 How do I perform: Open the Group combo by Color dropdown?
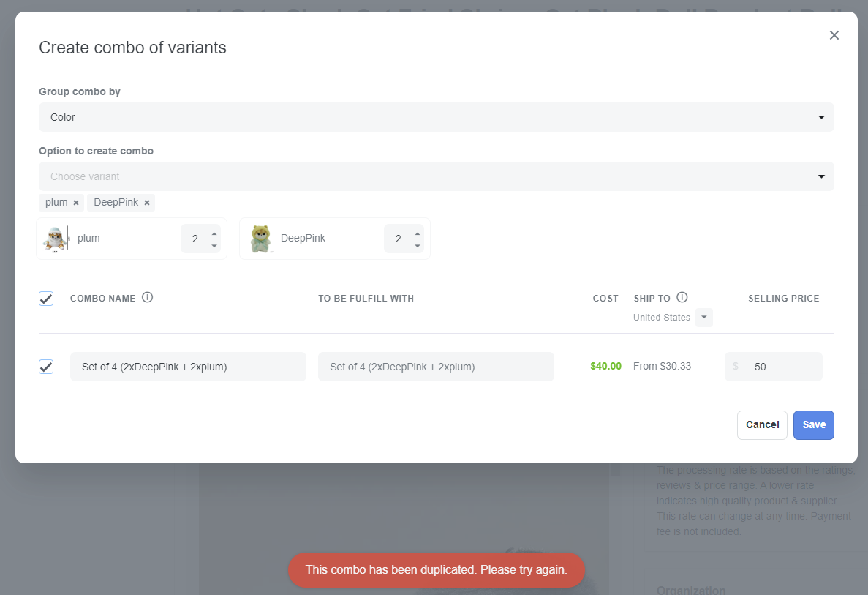point(436,117)
